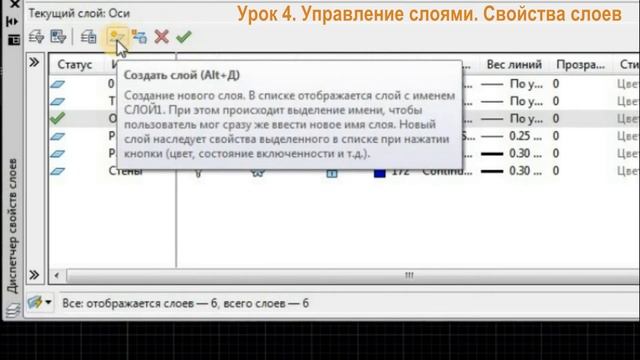This screenshot has width=640, height=360.
Task: Click the New Group Filter icon
Action: click(x=58, y=37)
